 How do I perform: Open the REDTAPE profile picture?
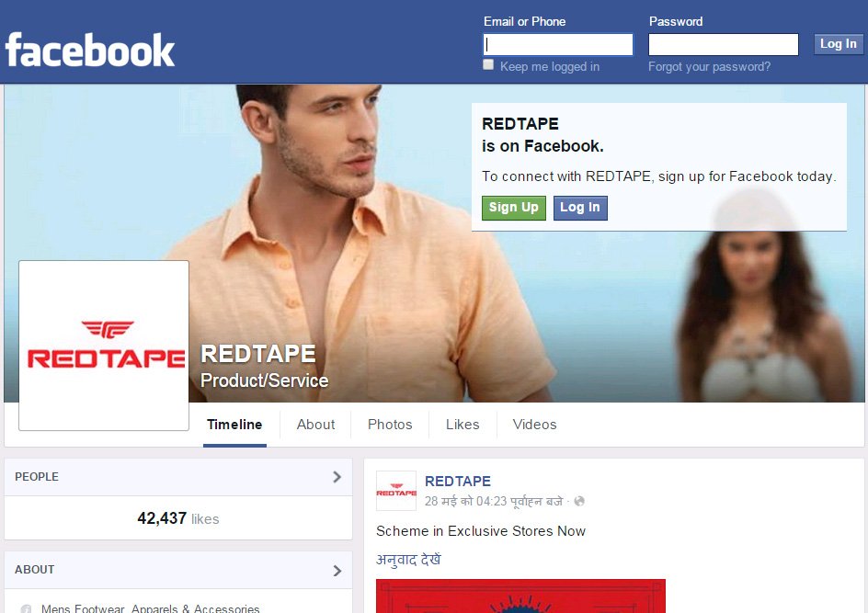tap(104, 346)
